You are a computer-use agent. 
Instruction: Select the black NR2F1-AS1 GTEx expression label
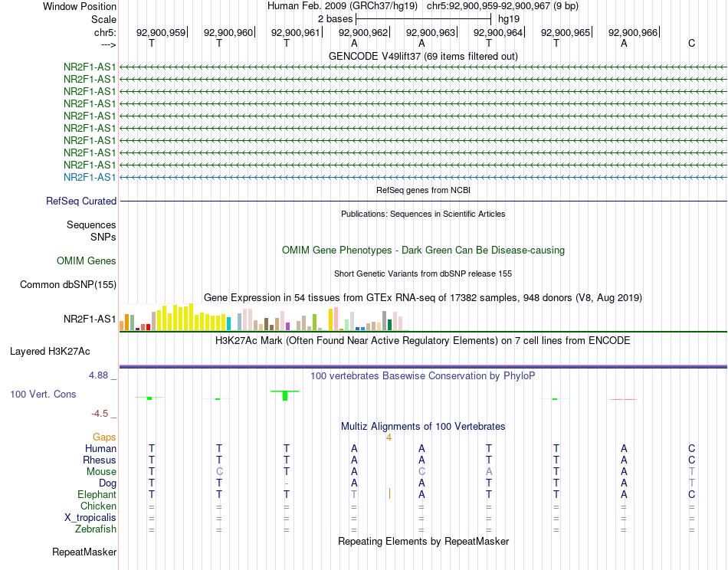90,319
